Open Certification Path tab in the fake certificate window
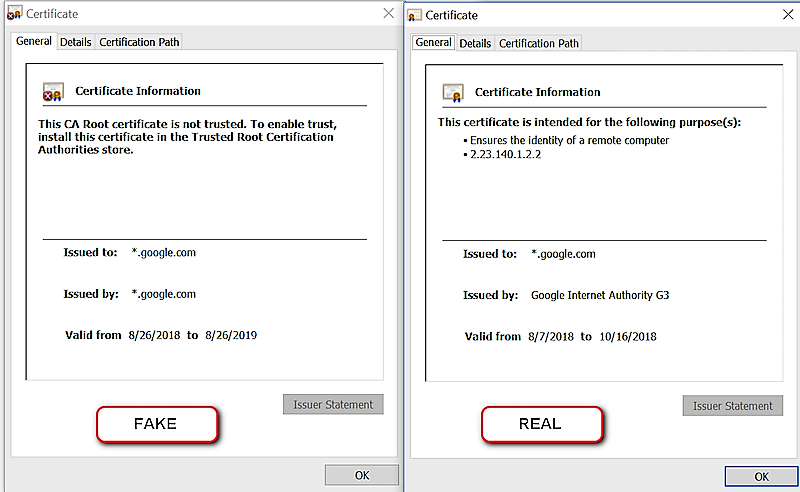800x492 pixels. click(139, 42)
